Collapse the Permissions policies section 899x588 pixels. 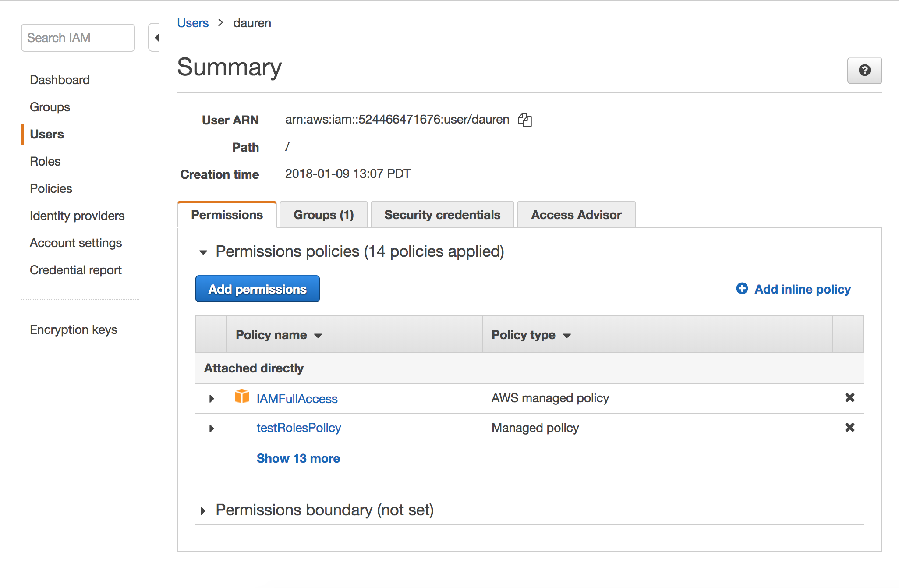pyautogui.click(x=203, y=252)
